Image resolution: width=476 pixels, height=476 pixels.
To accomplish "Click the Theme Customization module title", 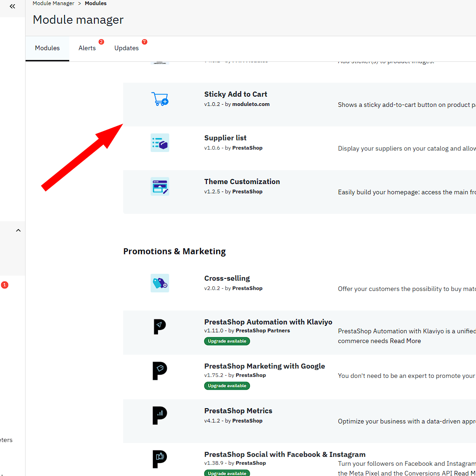I will click(x=242, y=182).
